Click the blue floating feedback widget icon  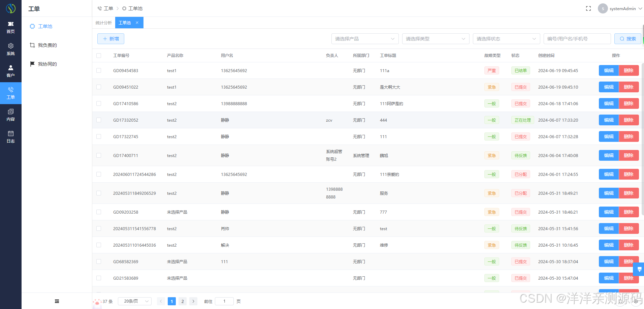pyautogui.click(x=639, y=269)
